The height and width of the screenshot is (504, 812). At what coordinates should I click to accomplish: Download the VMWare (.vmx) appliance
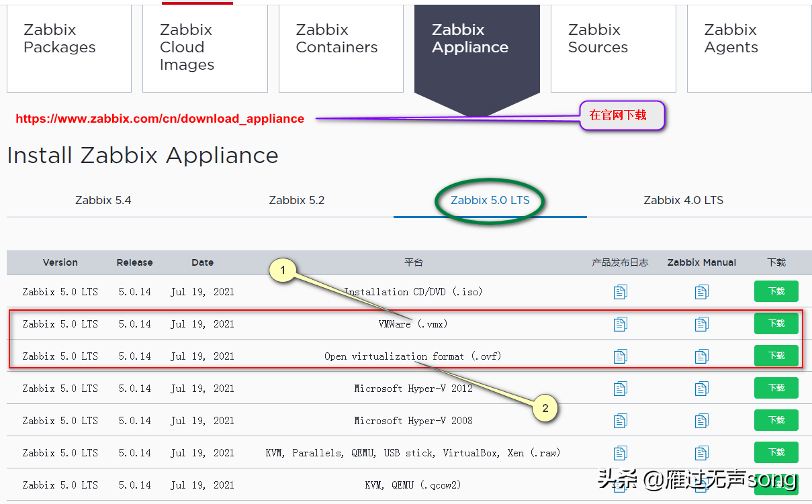click(x=776, y=323)
